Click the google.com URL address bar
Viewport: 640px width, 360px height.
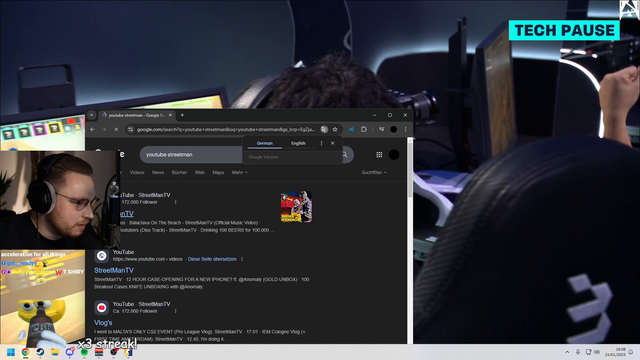(226, 129)
